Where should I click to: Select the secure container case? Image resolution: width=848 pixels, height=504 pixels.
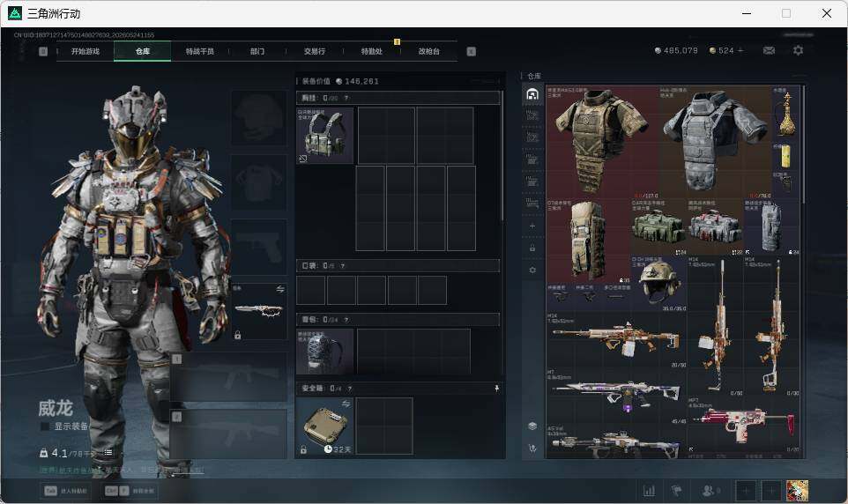(x=324, y=426)
